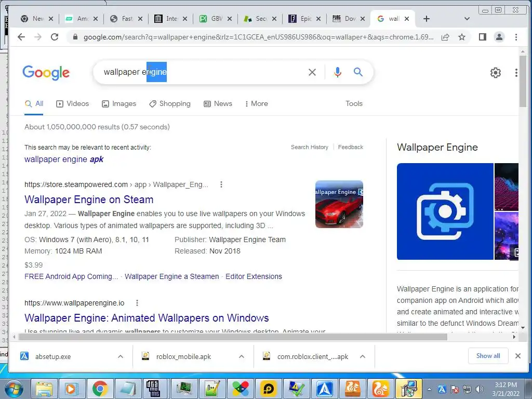Start voice search with the microphone
This screenshot has height=399, width=532.
(338, 72)
